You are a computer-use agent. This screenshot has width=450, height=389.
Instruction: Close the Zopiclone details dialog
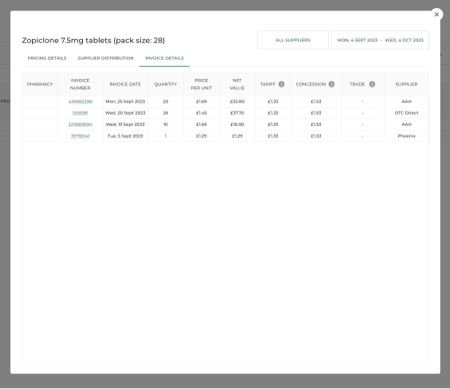[436, 15]
